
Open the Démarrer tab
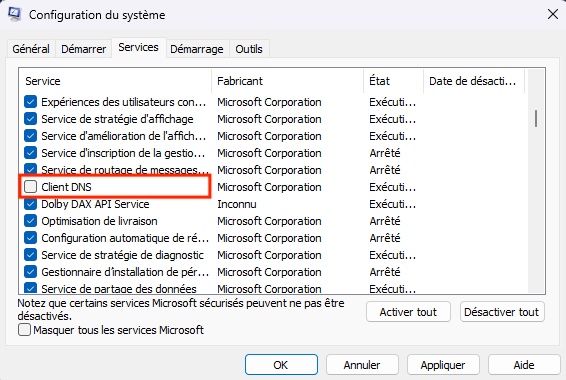click(x=83, y=49)
